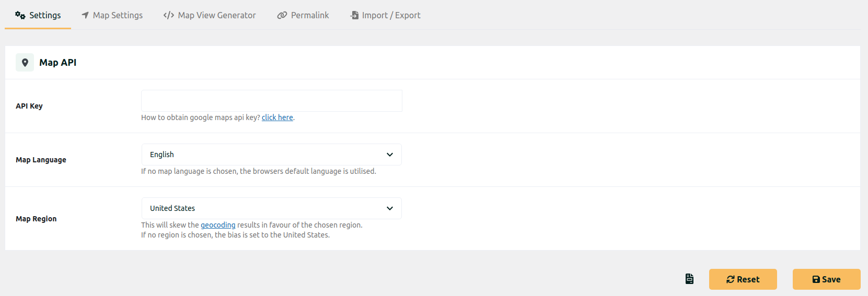This screenshot has width=868, height=296.
Task: Click the document icon next to Reset
Action: tap(689, 279)
